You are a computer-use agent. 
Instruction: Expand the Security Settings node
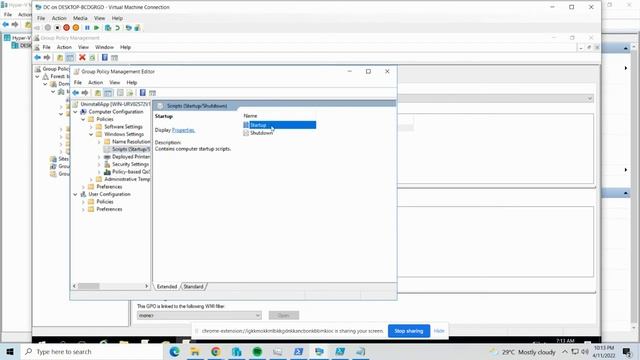(99, 164)
